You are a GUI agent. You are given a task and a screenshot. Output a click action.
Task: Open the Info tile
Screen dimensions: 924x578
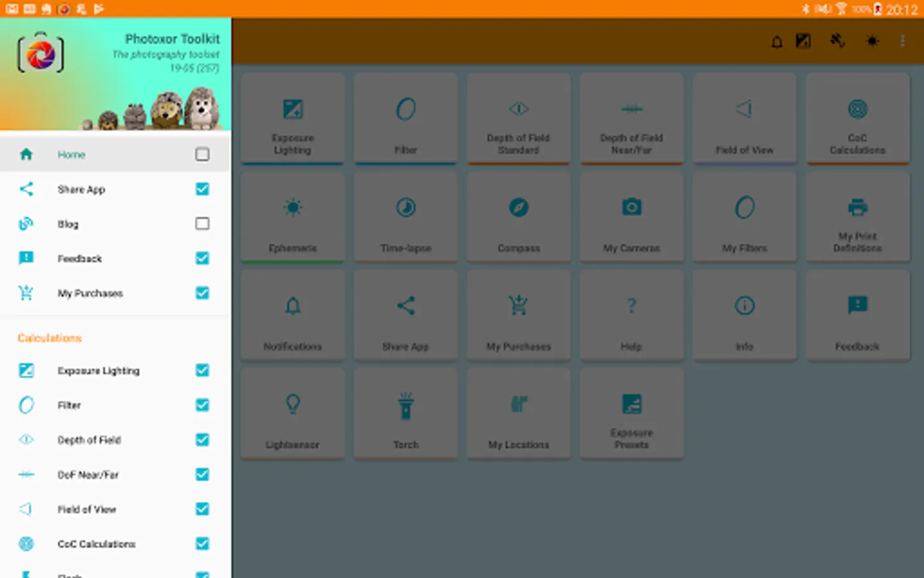[x=744, y=315]
